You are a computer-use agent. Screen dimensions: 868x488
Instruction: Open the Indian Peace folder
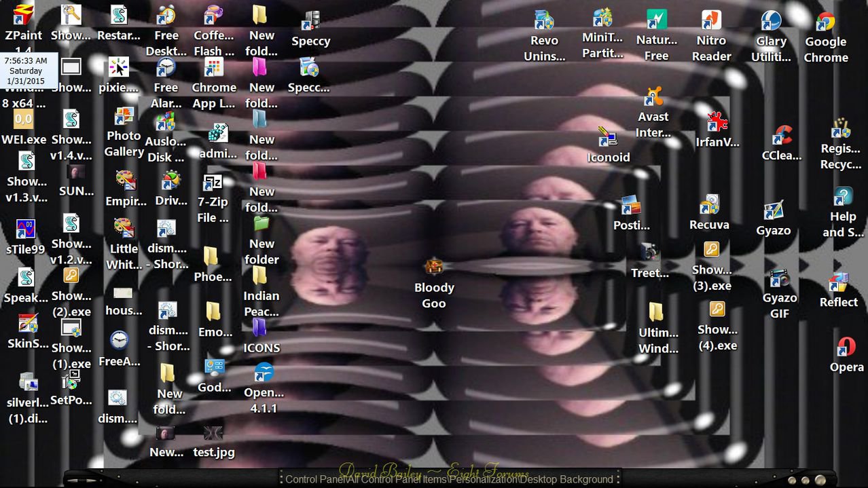pyautogui.click(x=260, y=276)
